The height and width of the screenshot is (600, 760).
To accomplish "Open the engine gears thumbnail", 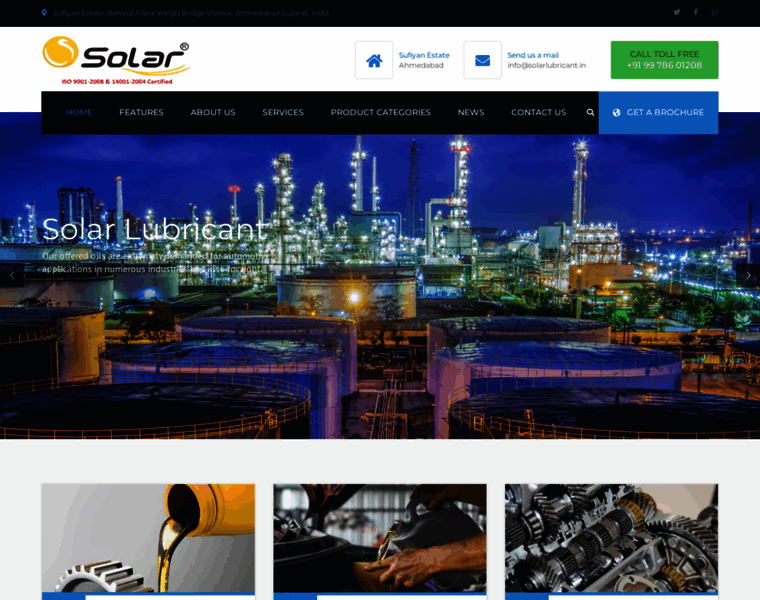I will [x=611, y=538].
